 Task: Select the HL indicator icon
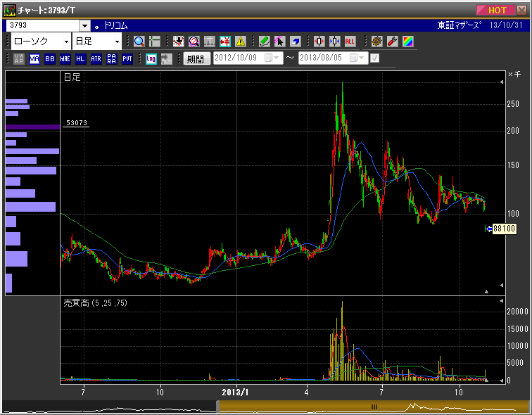[x=81, y=59]
